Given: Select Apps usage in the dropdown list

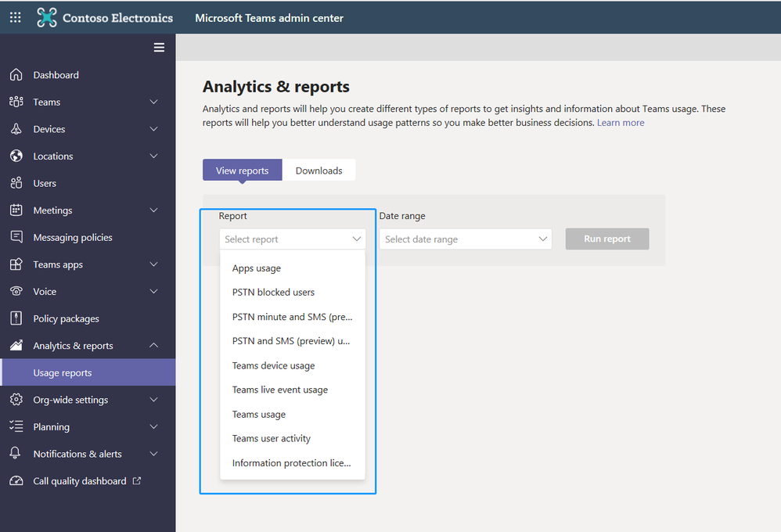Looking at the screenshot, I should [256, 268].
